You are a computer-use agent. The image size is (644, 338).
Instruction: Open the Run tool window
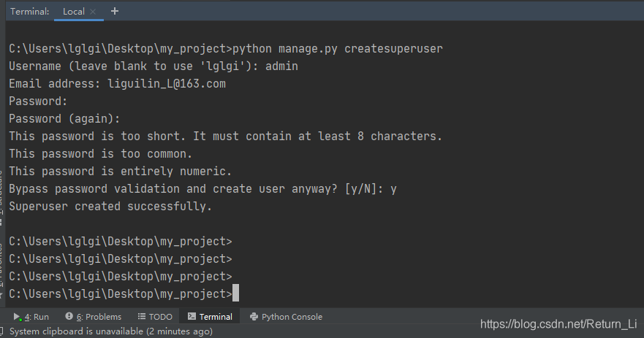coord(31,317)
